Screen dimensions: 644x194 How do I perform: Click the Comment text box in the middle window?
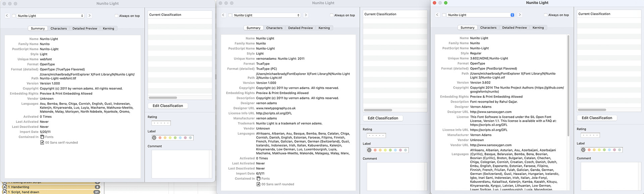click(x=397, y=176)
